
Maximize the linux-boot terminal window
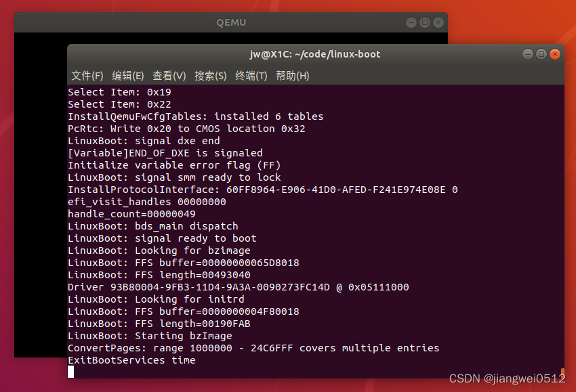point(541,54)
